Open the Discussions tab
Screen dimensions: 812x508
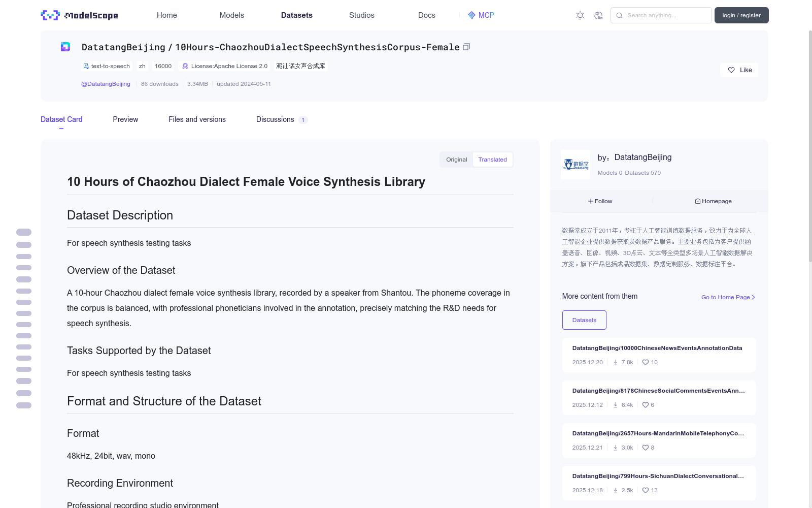point(282,119)
